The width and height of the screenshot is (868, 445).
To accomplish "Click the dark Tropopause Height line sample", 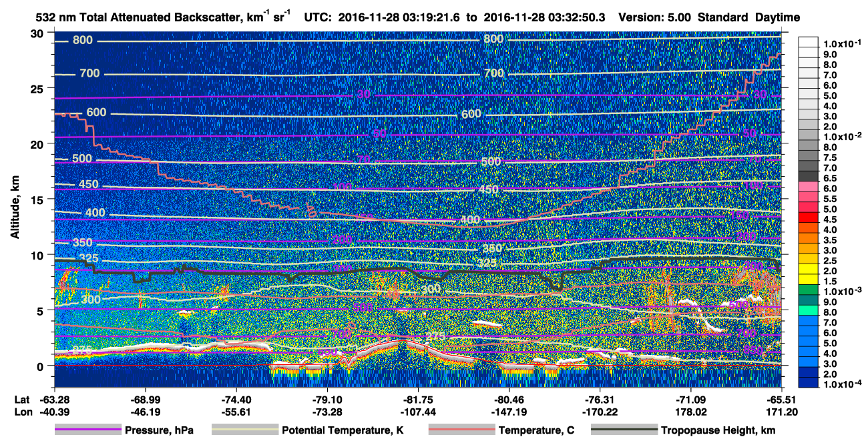I will tap(624, 430).
